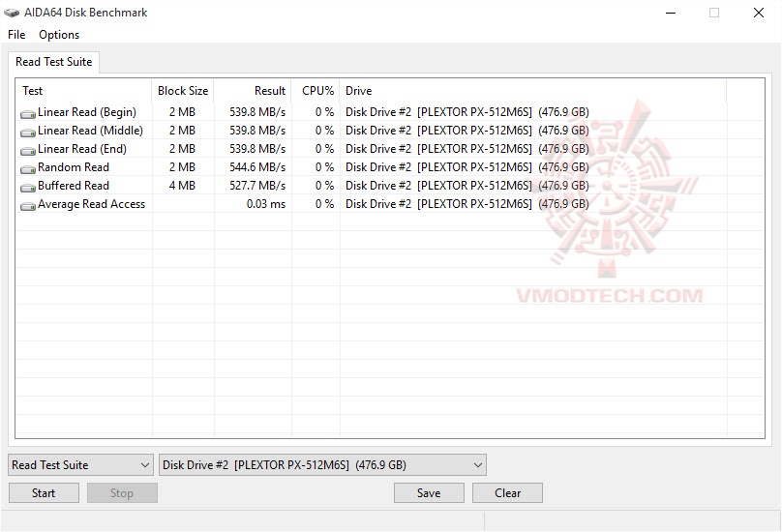Minimize the AIDA64 Disk Benchmark window
This screenshot has width=782, height=532.
[x=671, y=13]
